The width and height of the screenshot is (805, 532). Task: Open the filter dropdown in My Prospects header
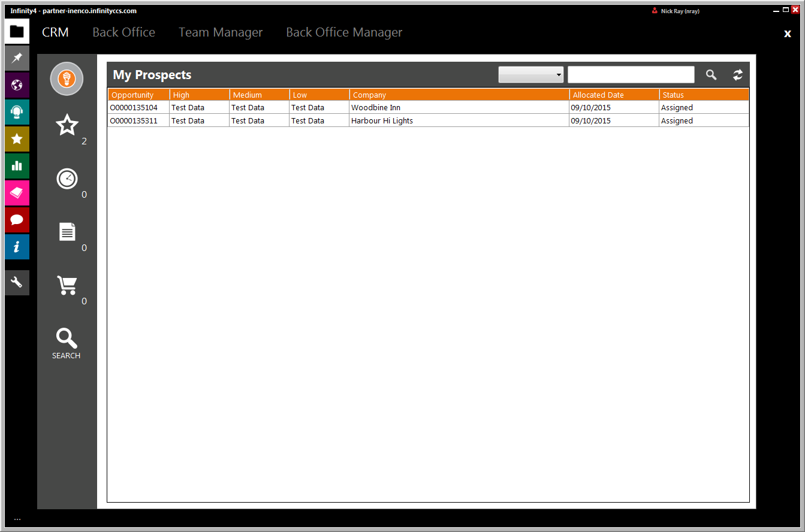pos(531,75)
